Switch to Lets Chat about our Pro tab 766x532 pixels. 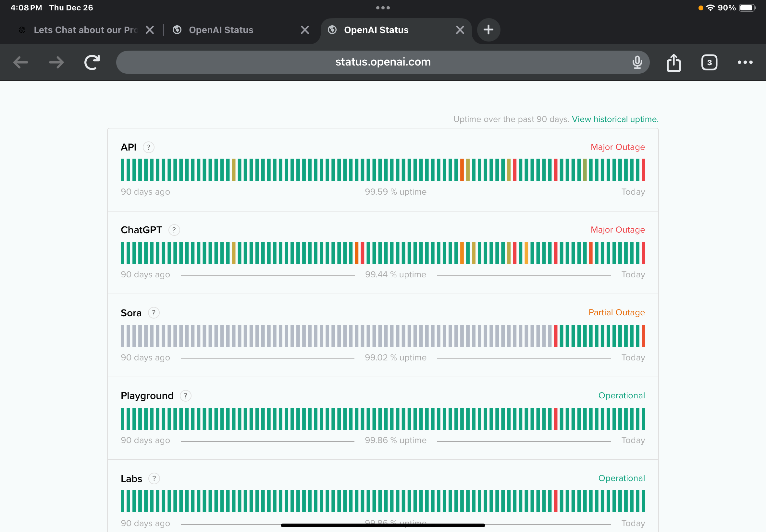[x=85, y=30]
